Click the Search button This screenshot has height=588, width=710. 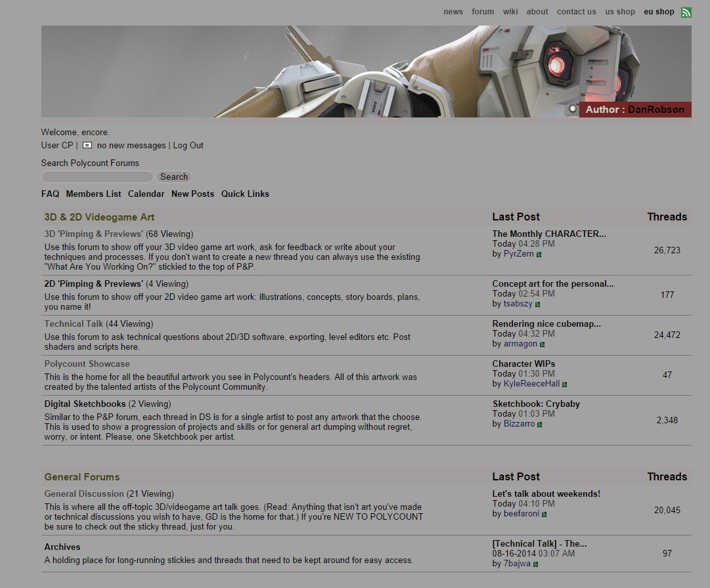(174, 177)
